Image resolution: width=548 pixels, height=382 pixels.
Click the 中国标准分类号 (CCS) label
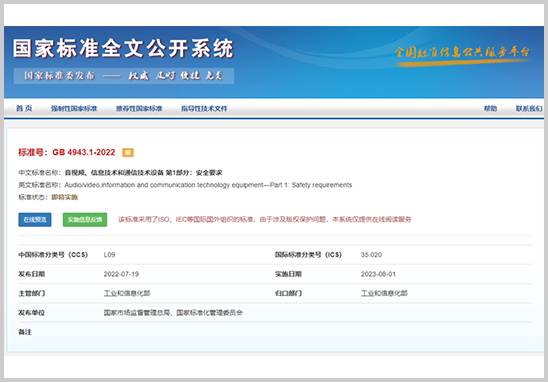[x=53, y=255]
